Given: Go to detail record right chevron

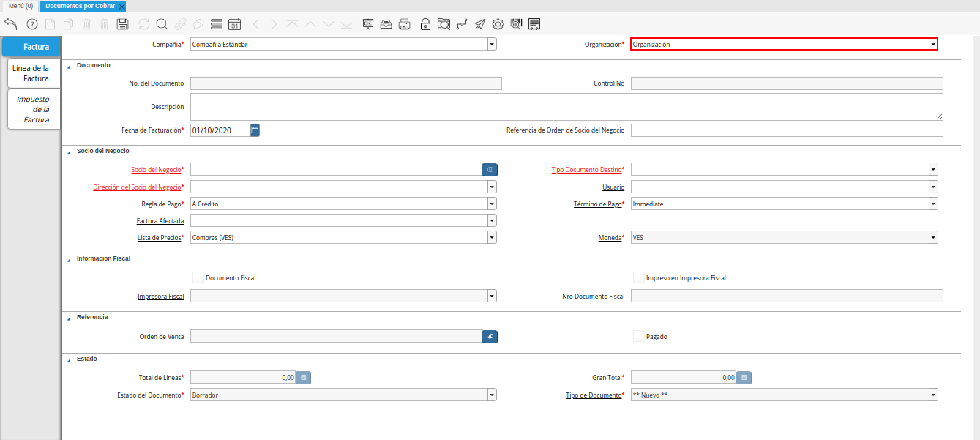Looking at the screenshot, I should pos(274,24).
